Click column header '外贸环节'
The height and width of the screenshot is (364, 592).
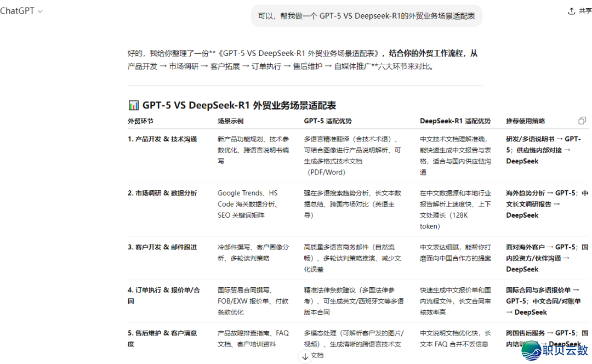click(x=140, y=121)
